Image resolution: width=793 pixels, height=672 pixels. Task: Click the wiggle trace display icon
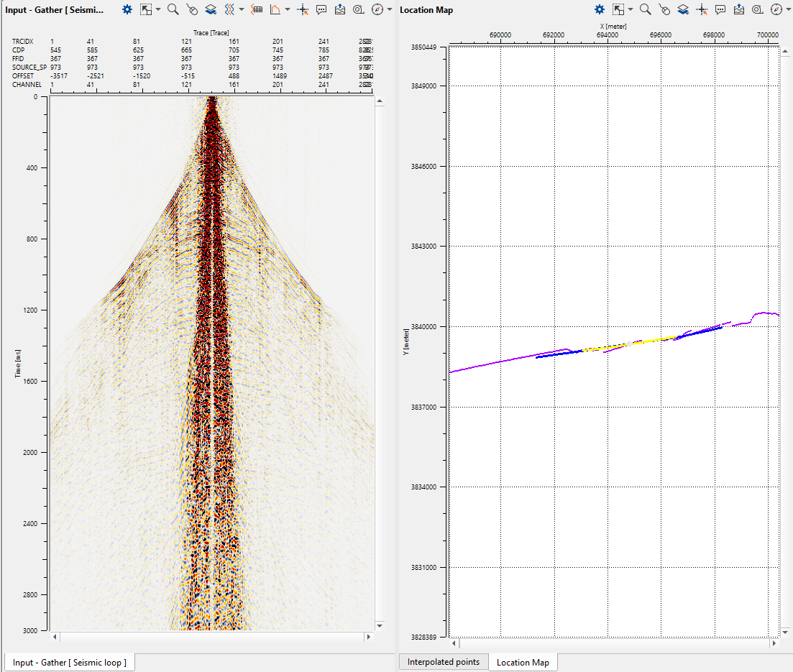coord(229,9)
